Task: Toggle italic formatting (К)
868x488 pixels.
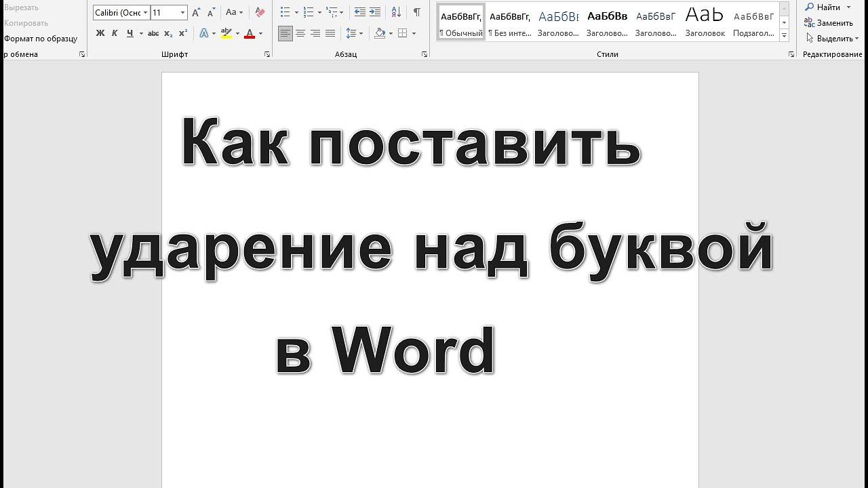Action: click(x=115, y=33)
